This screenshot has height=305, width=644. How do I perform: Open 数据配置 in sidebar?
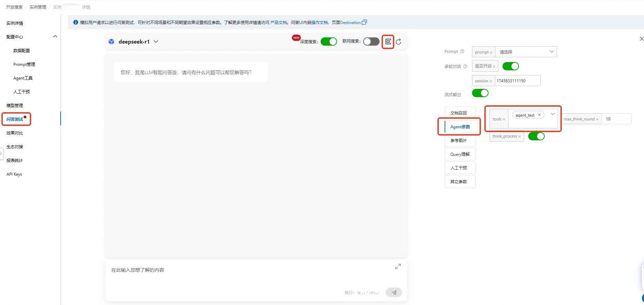pos(22,50)
